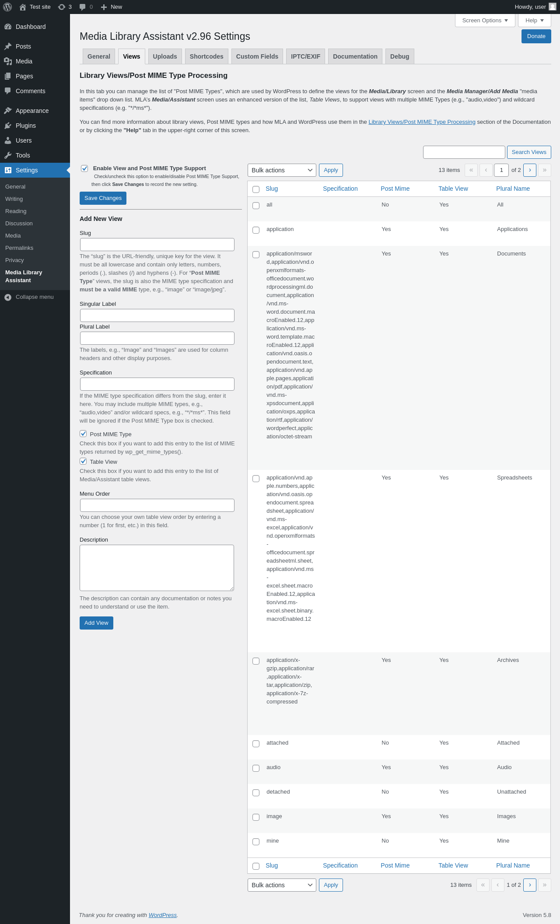This screenshot has height=924, width=560.
Task: Click the top Apply button
Action: [331, 170]
